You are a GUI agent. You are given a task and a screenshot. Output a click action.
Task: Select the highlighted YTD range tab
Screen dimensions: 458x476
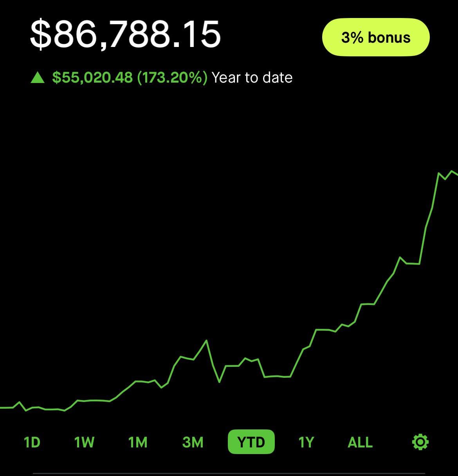tap(251, 442)
